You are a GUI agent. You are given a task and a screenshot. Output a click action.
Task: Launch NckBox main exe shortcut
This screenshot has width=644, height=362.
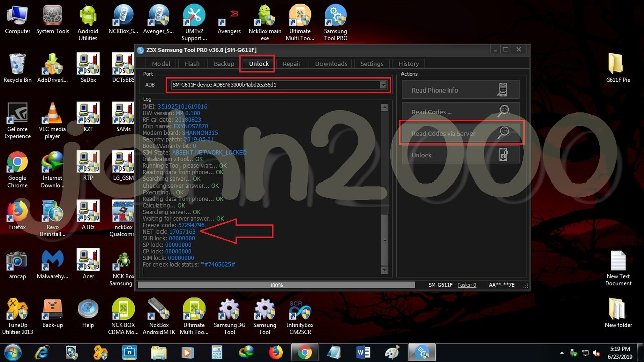tap(265, 23)
